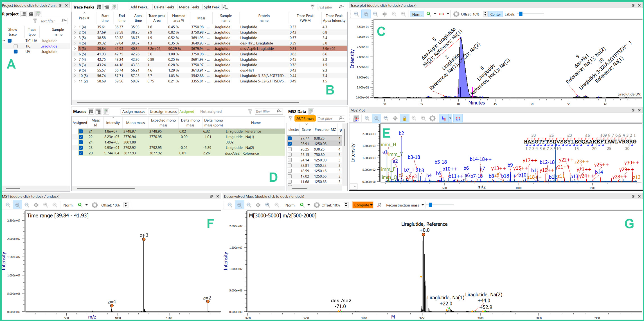Viewport: 644px width, 321px height.
Task: Open Trace plot settings gear
Action: coord(456,14)
